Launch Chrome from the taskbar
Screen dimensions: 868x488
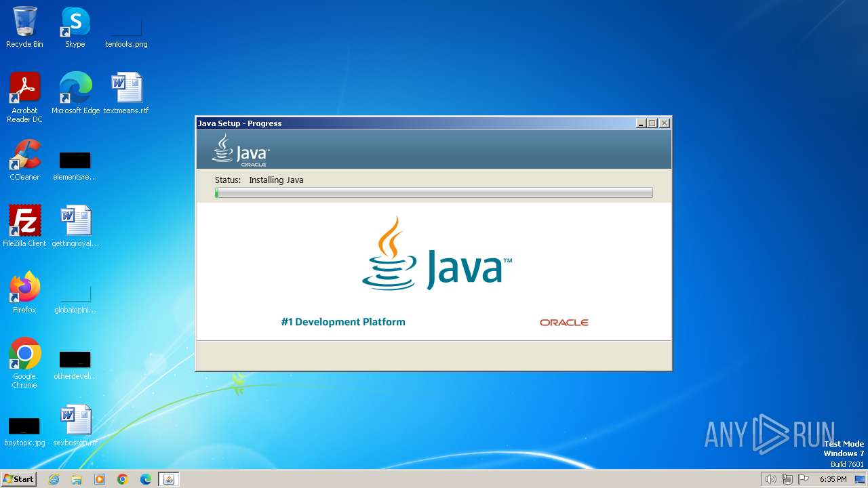123,479
